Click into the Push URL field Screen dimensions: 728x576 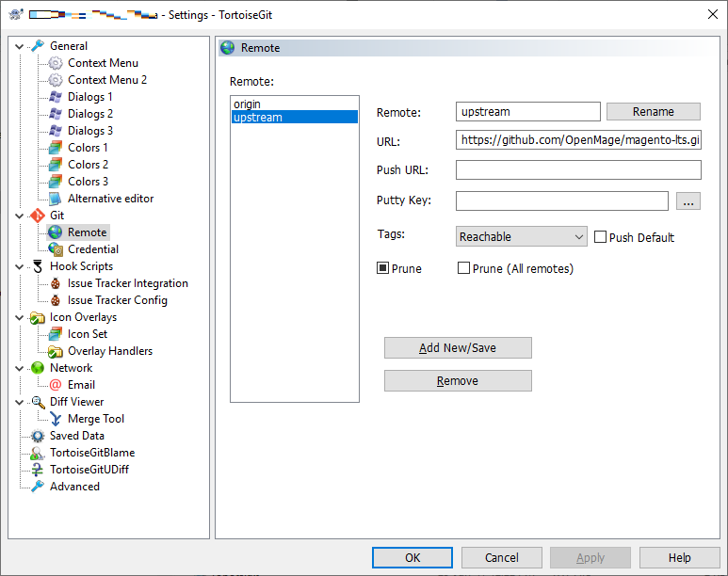578,170
